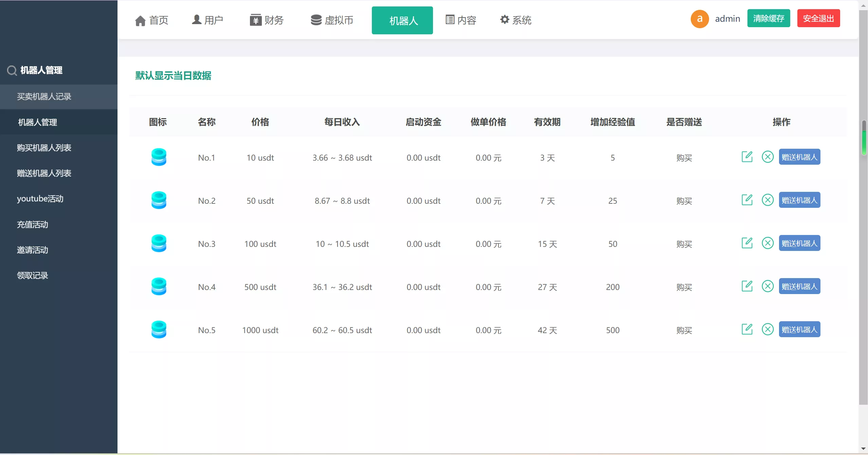Click the edit icon for robot No.5

pos(747,329)
